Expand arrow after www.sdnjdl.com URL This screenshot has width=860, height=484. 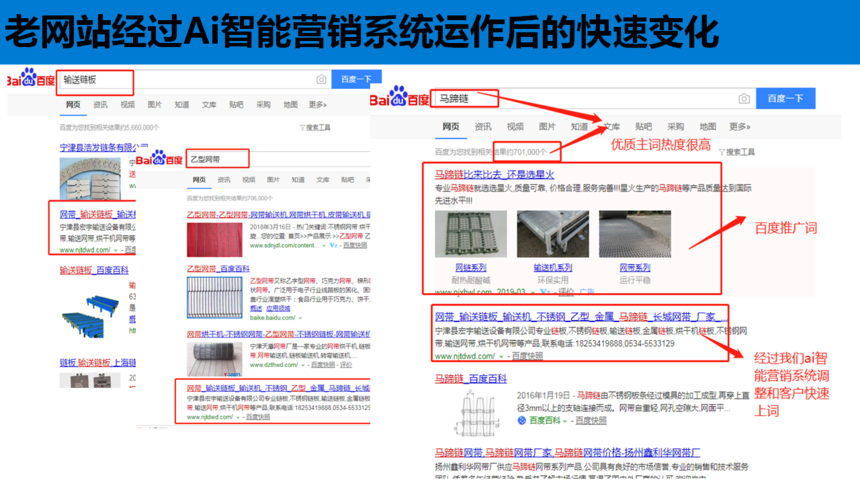point(324,246)
